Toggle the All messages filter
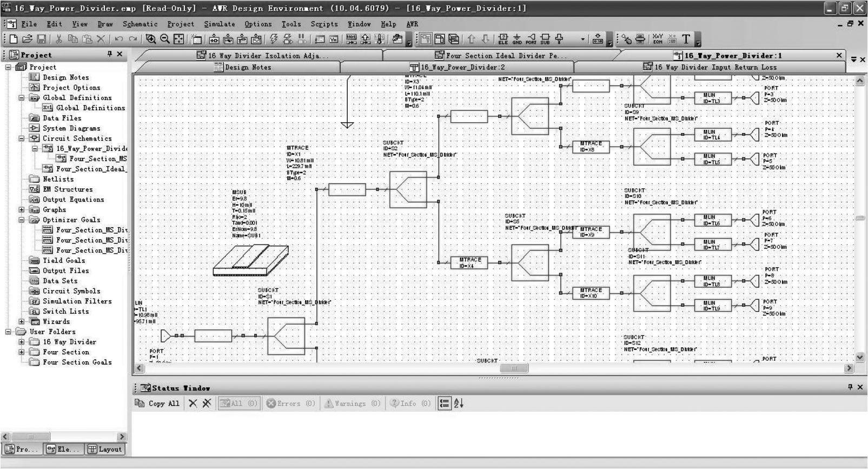The width and height of the screenshot is (868, 469). coord(238,404)
